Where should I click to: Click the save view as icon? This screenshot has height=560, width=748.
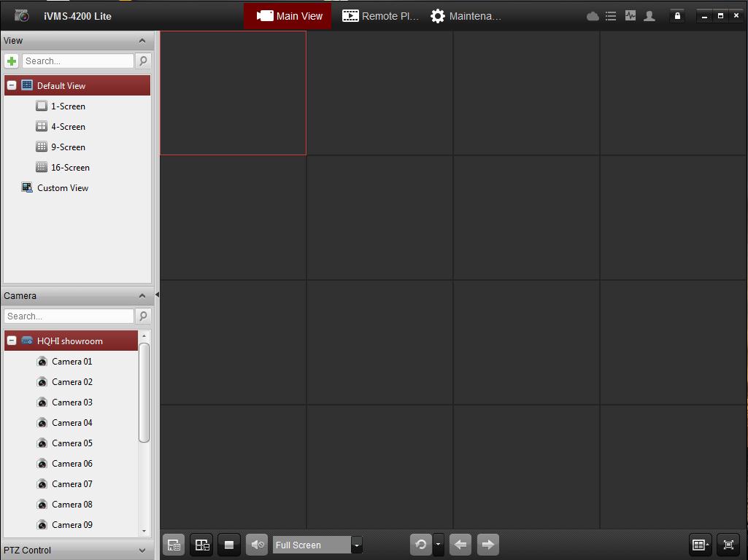[202, 545]
